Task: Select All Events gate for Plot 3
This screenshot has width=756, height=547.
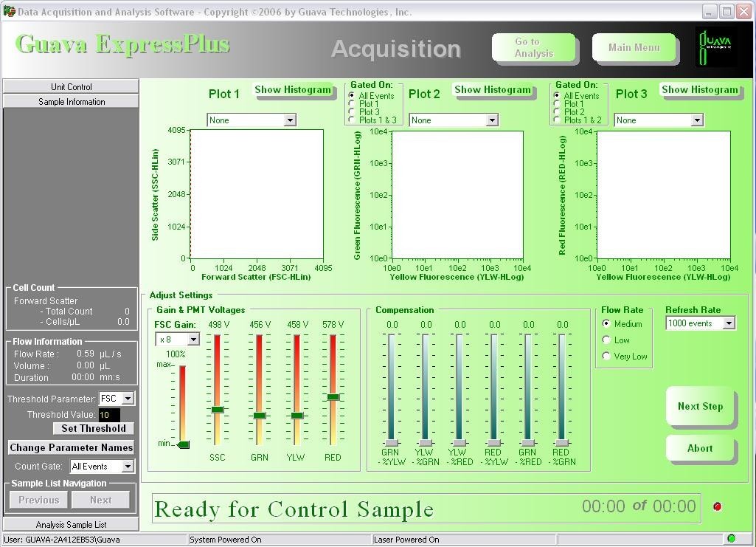Action: click(556, 95)
